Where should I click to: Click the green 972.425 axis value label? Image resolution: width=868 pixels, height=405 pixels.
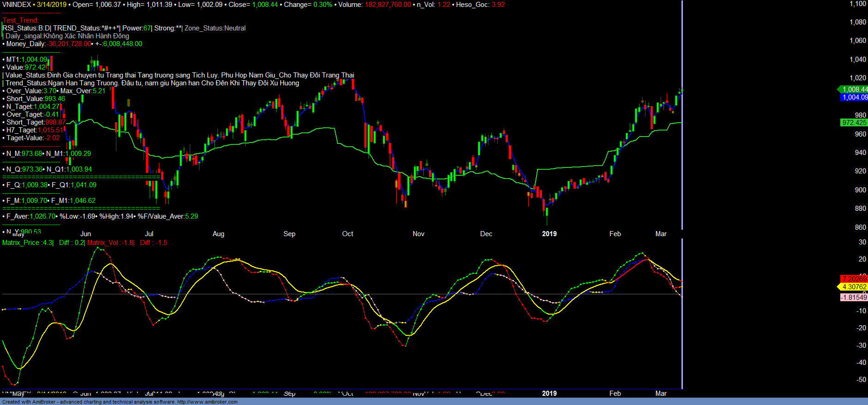[854, 123]
